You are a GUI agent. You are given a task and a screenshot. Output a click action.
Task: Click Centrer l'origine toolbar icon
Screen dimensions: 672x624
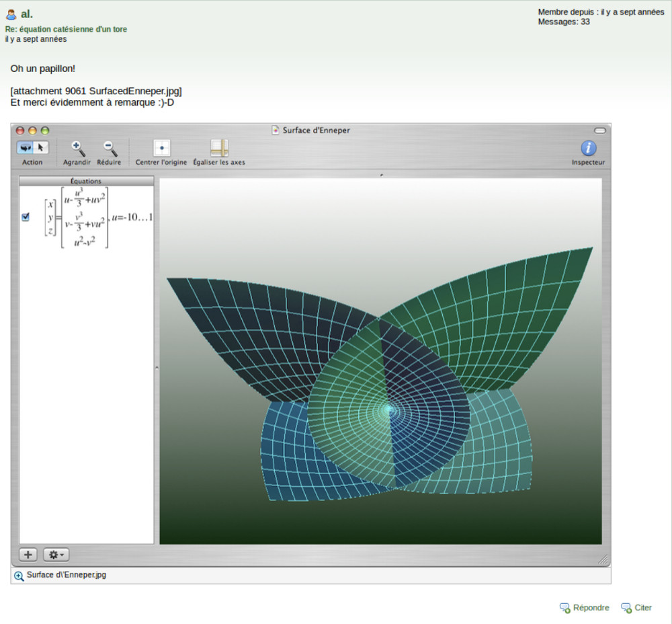(x=161, y=149)
